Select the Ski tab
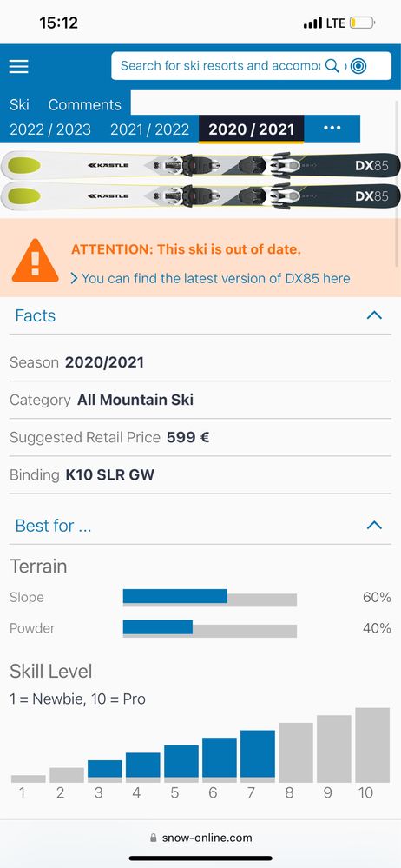Screen dimensions: 401x868 tap(19, 104)
